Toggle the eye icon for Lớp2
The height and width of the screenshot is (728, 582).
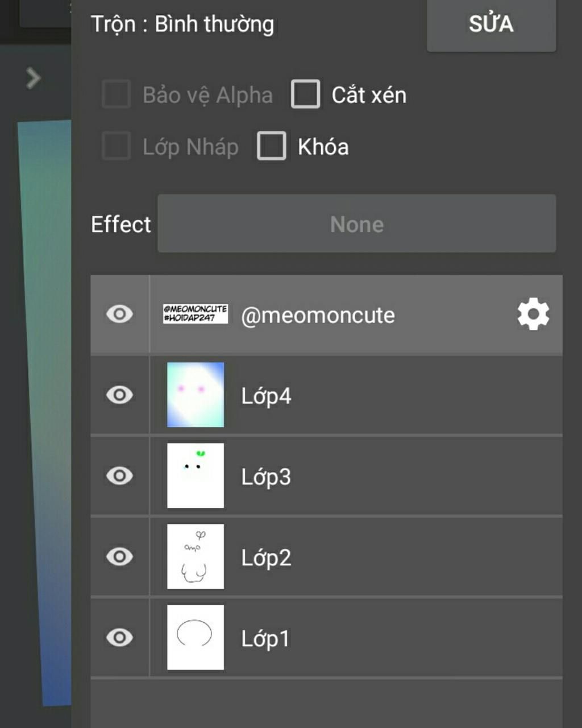119,556
